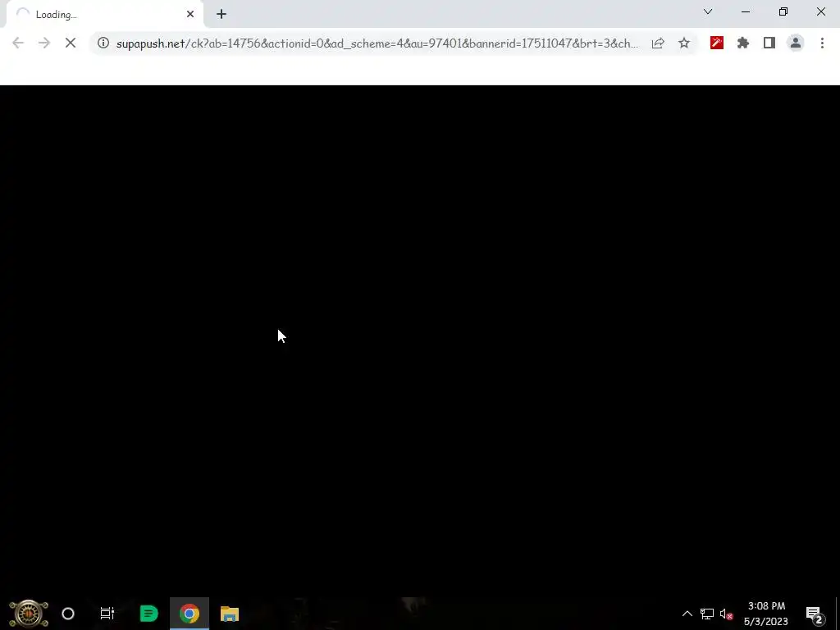Open the Chrome three-dot menu

pyautogui.click(x=822, y=43)
